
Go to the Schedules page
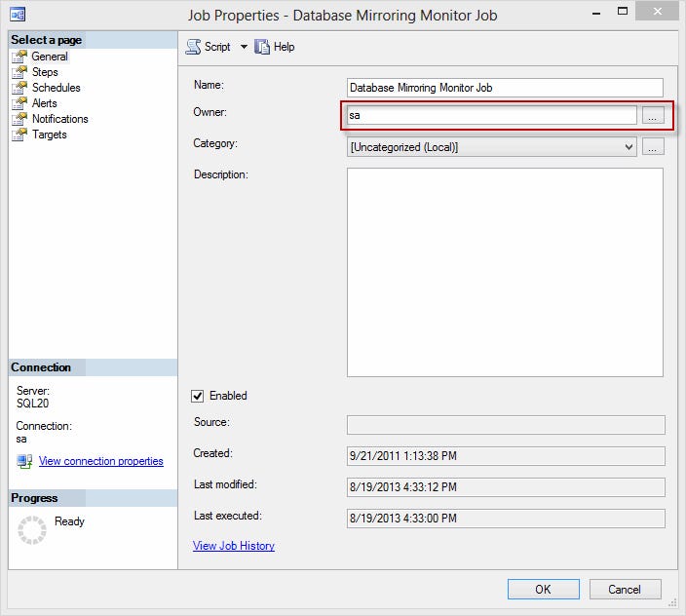[x=57, y=88]
